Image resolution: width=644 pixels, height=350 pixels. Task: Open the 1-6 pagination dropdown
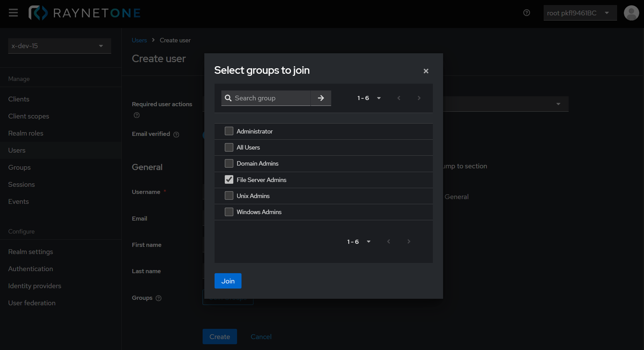[369, 98]
